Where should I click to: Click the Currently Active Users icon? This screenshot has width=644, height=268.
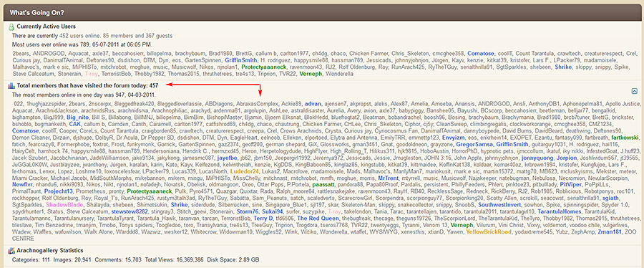click(x=11, y=27)
